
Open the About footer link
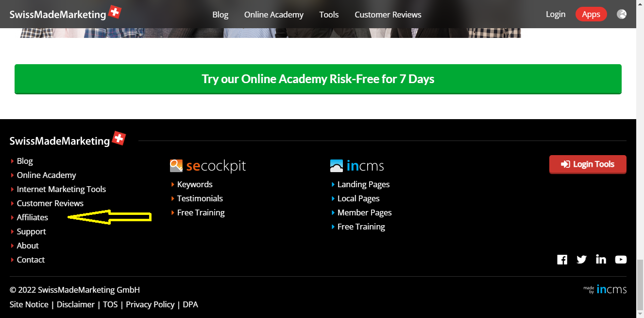point(28,246)
